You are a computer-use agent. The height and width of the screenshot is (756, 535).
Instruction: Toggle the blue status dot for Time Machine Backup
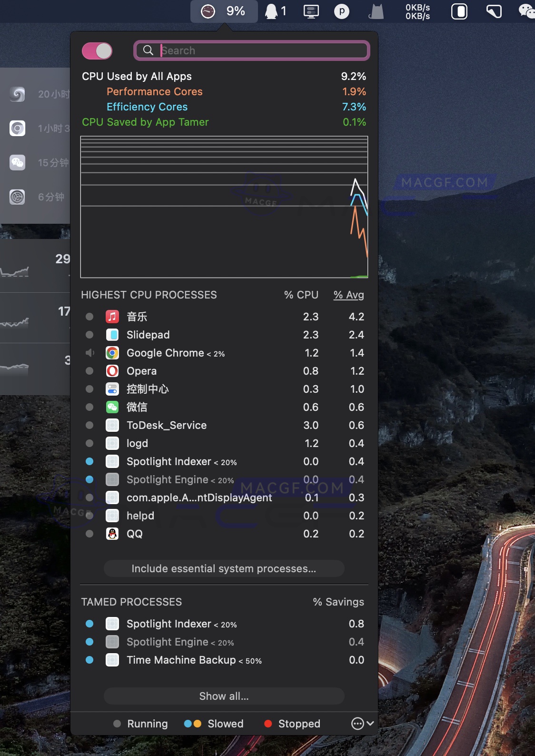click(89, 660)
